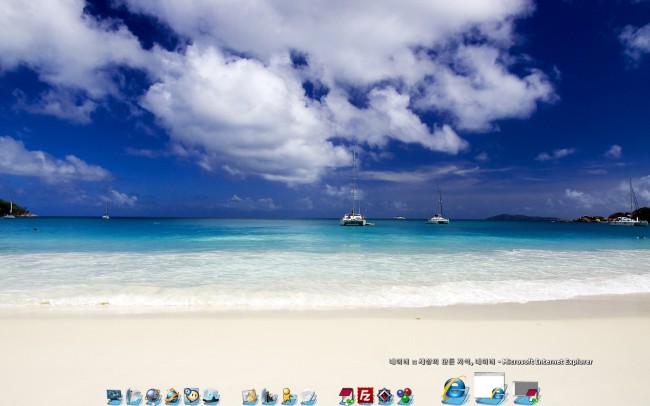Image resolution: width=650 pixels, height=406 pixels.
Task: Click red house icon left of FileZilla
Action: click(x=346, y=396)
